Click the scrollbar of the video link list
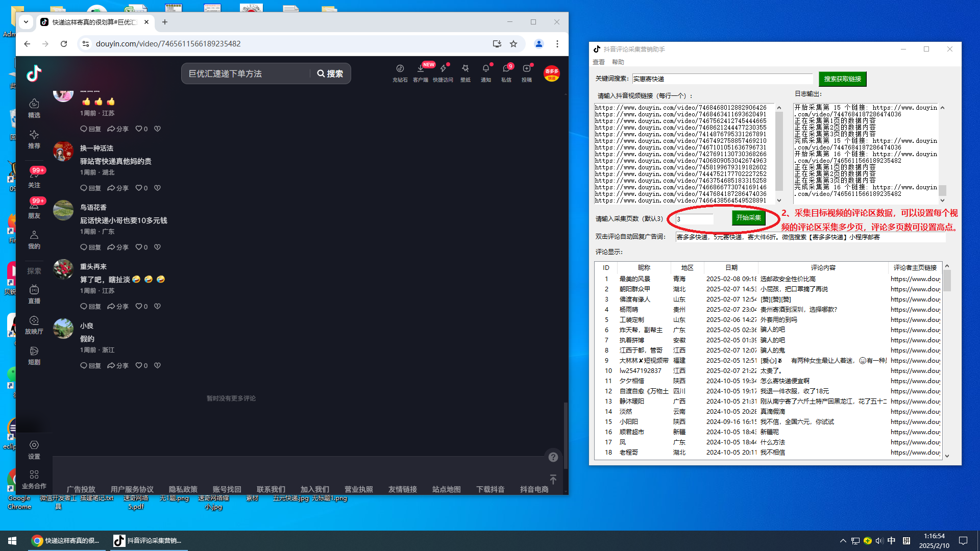Image resolution: width=980 pixels, height=551 pixels. (x=779, y=151)
